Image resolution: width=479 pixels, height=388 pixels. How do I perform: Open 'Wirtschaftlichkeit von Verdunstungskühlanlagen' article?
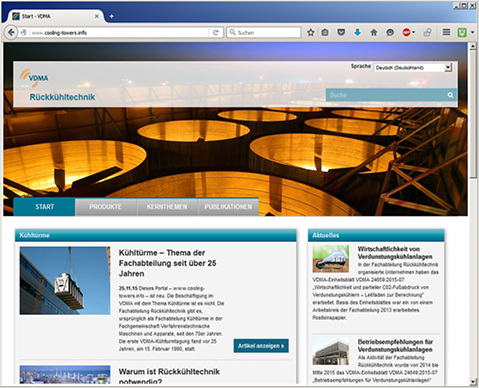point(395,253)
